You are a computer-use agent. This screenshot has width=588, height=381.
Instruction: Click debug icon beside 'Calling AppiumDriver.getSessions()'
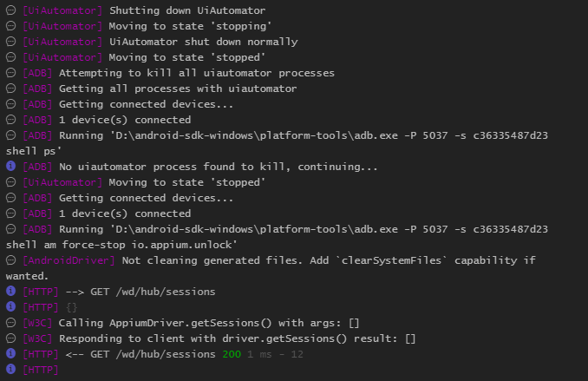coord(11,323)
